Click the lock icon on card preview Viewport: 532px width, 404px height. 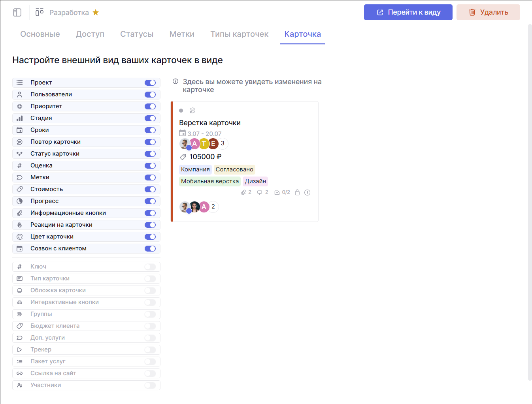297,192
